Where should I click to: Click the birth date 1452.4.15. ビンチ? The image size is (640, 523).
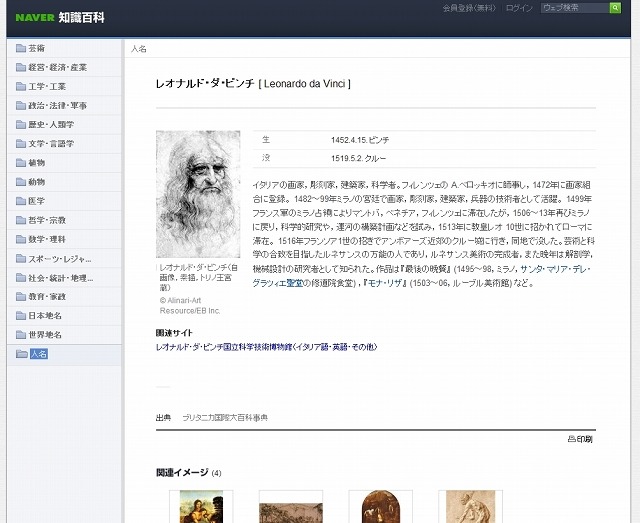[360, 140]
